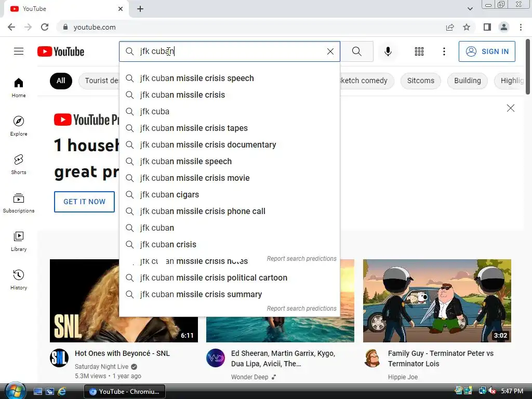Dismiss the YouTube Premium banner

click(510, 108)
